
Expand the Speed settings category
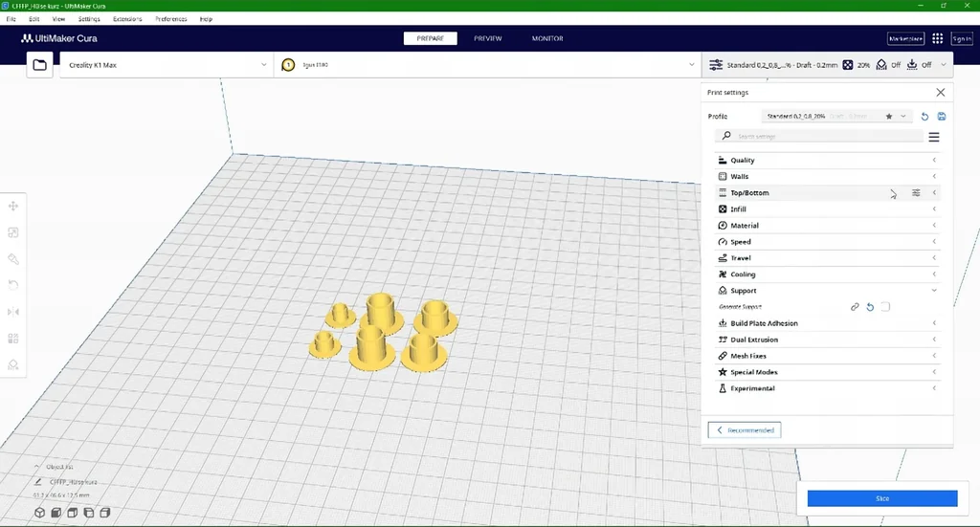pos(827,242)
